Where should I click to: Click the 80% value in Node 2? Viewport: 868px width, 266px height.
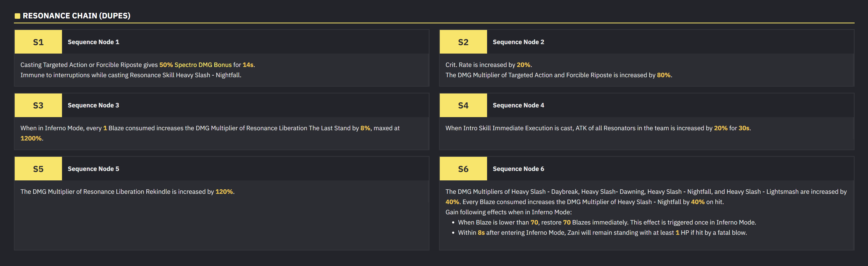click(x=663, y=75)
